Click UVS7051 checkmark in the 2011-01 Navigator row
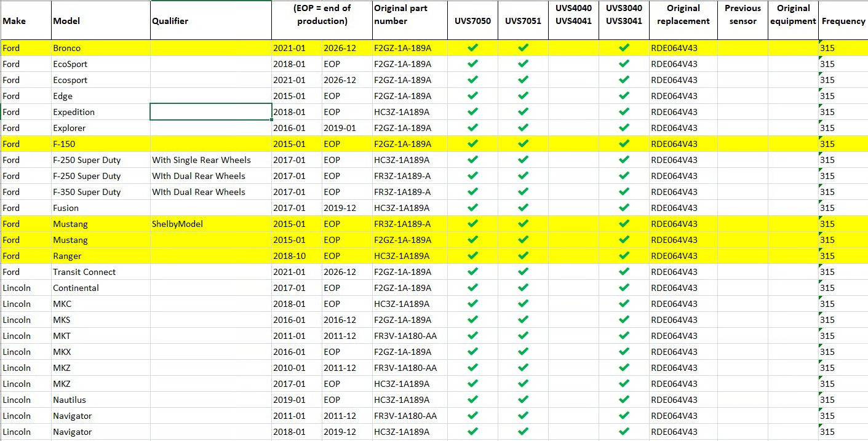The width and height of the screenshot is (868, 441). tap(523, 416)
